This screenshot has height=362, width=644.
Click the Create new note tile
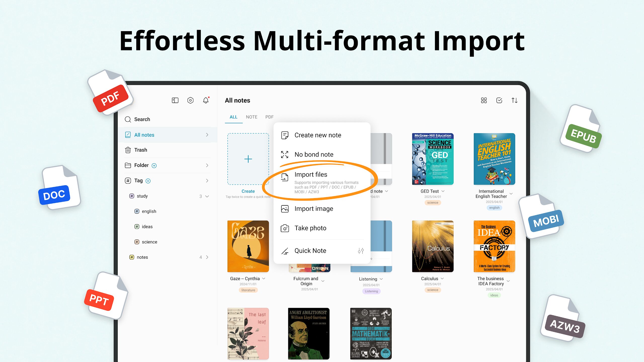click(x=248, y=159)
